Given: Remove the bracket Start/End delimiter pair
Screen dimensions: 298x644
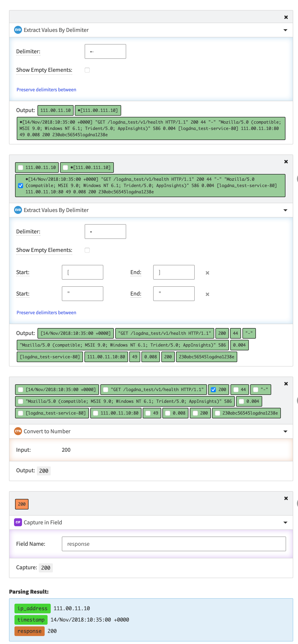Looking at the screenshot, I should [207, 273].
